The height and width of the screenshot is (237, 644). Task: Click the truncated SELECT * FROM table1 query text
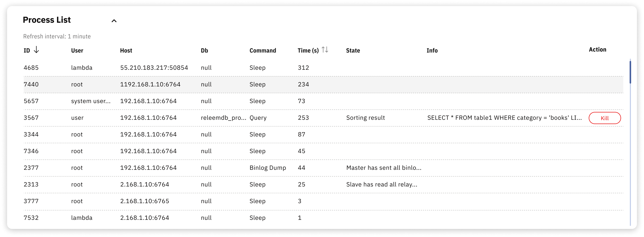[505, 117]
